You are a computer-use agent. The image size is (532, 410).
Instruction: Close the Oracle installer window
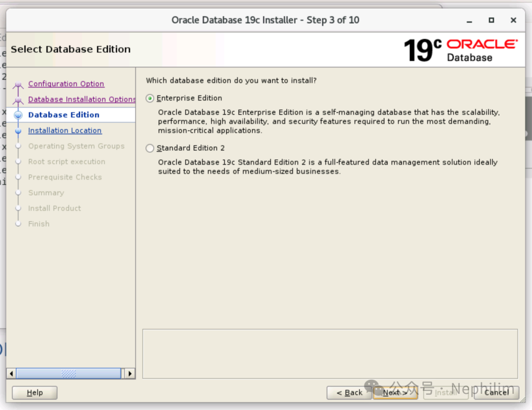click(513, 20)
